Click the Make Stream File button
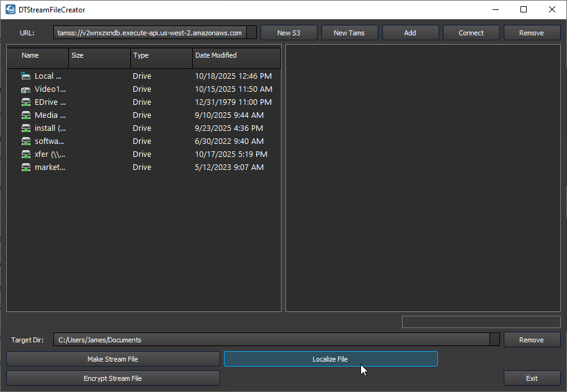 [x=113, y=359]
